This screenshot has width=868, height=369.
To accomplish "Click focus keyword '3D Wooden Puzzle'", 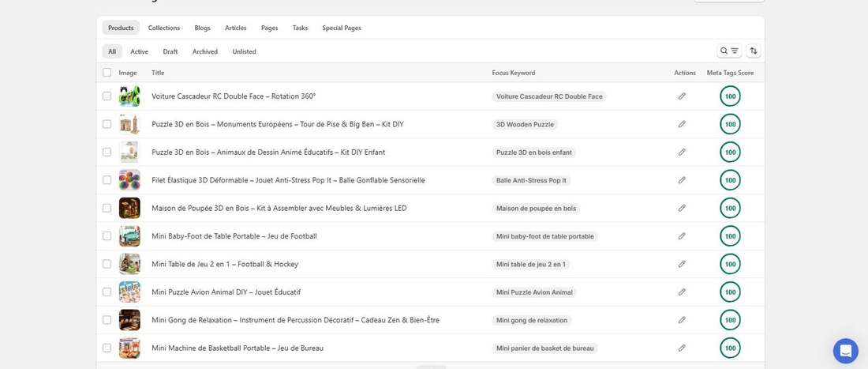I will [525, 125].
